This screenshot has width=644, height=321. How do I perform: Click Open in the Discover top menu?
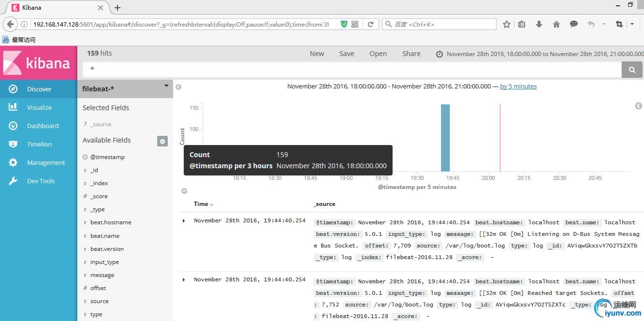pos(378,54)
